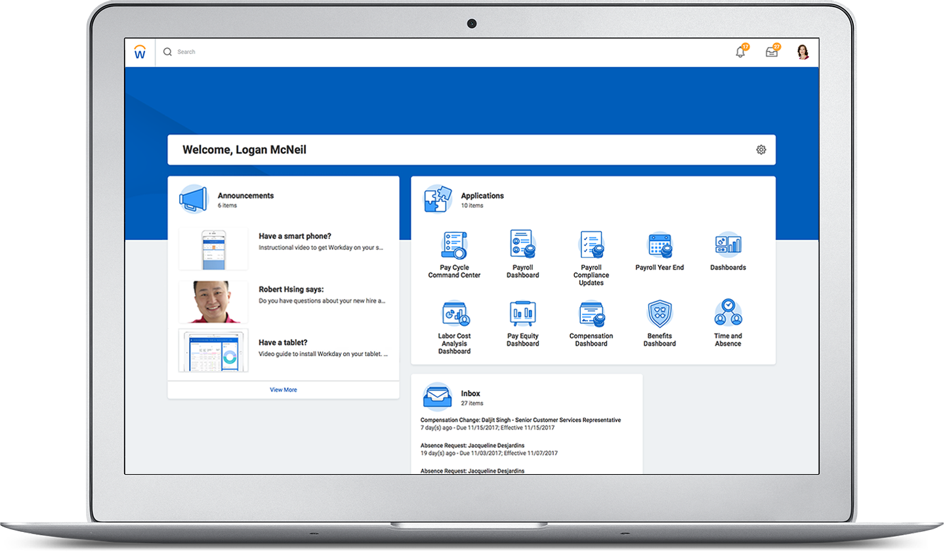945x560 pixels.
Task: Open the Payroll Dashboard application
Action: click(x=522, y=245)
